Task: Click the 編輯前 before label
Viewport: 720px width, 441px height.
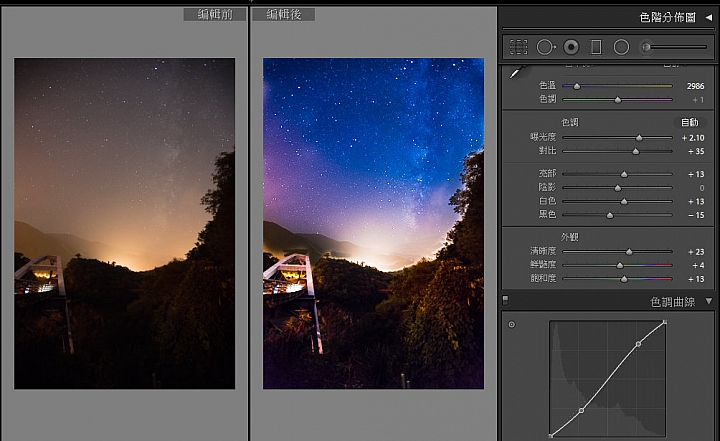Action: pos(215,14)
